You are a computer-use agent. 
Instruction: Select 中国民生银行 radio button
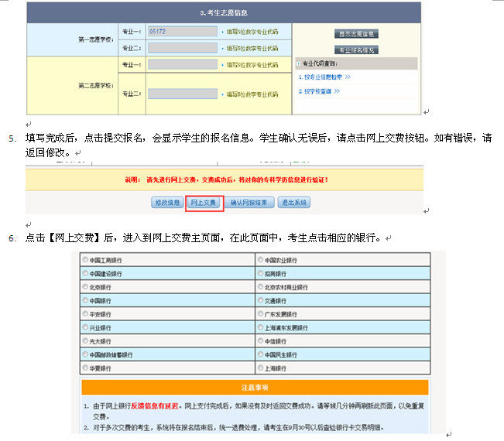pos(260,354)
